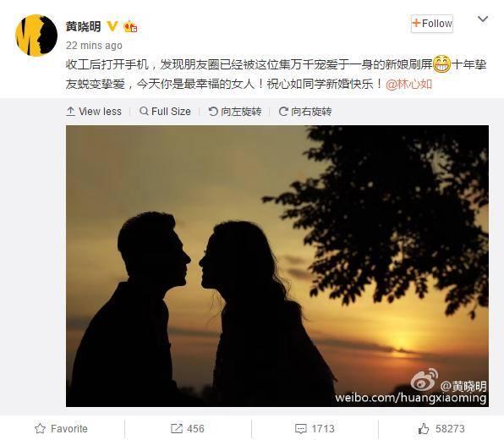
Task: Open the @林心如 mention link
Action: [408, 85]
